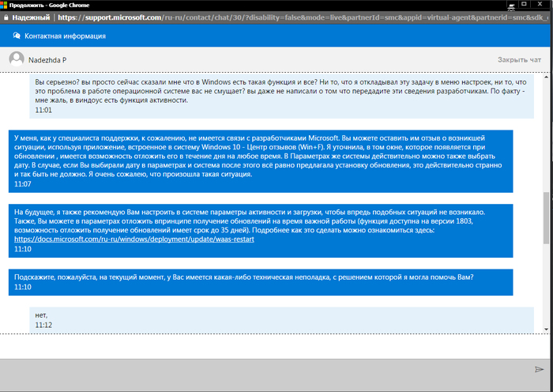Close the Chrome window
Viewport: 553px width, 392px height.
tap(540, 4)
